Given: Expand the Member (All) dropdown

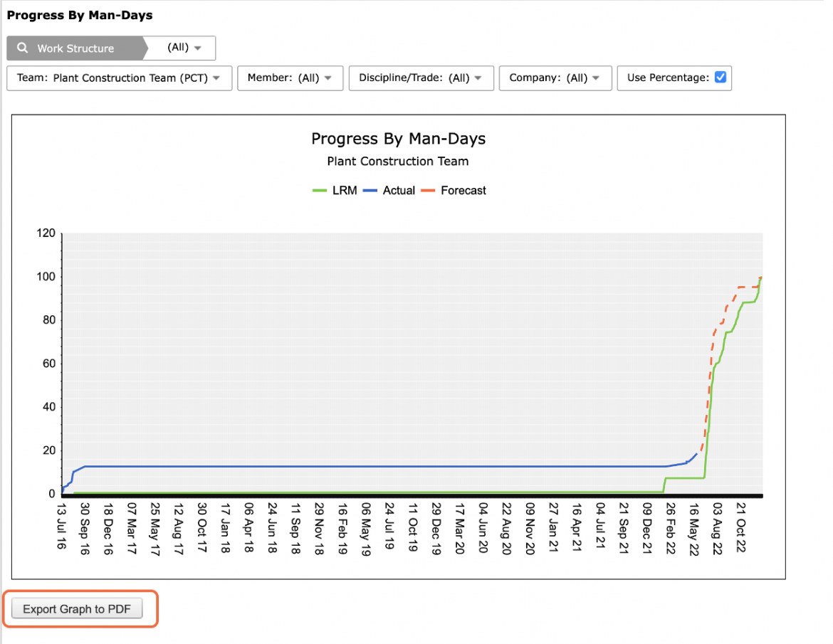Looking at the screenshot, I should 290,78.
